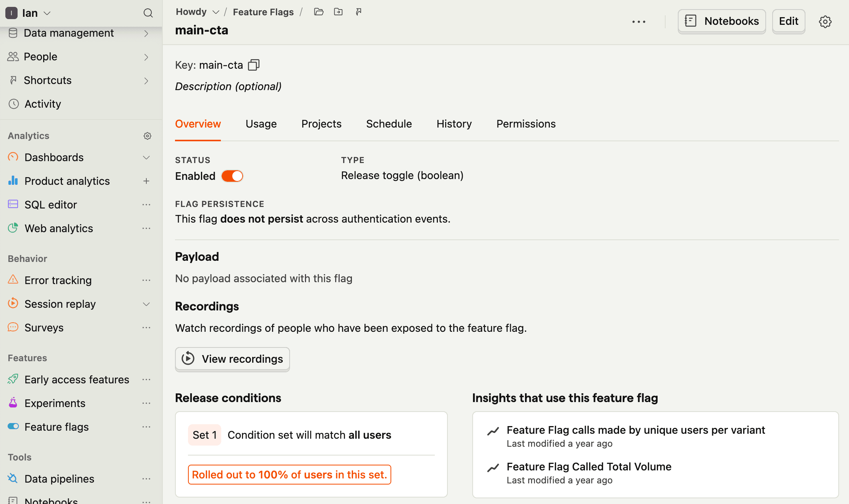This screenshot has width=849, height=504.
Task: Click the Data pipelines plug icon
Action: point(13,478)
